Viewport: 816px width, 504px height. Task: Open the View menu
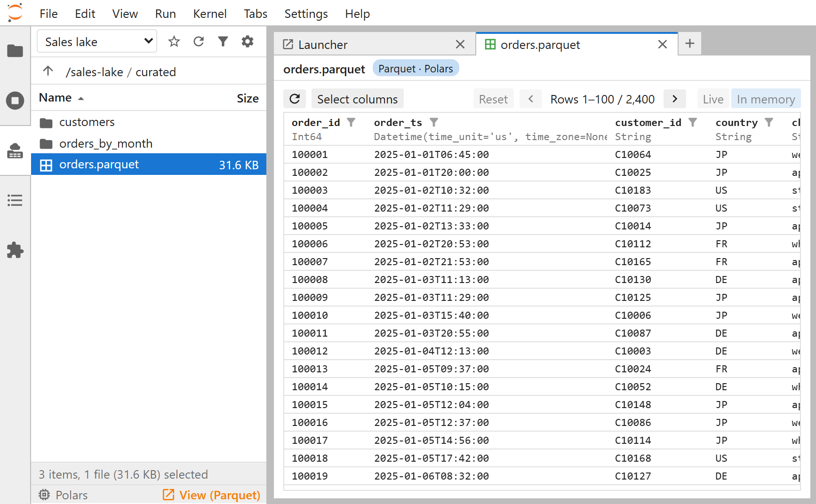pos(125,14)
